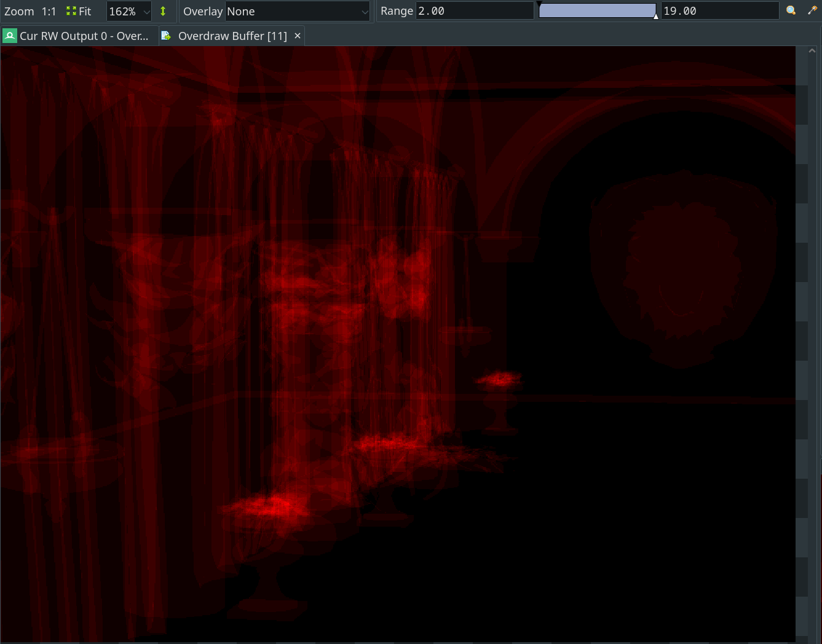Image resolution: width=822 pixels, height=644 pixels.
Task: Click the range minimum field 2.00
Action: coord(473,11)
